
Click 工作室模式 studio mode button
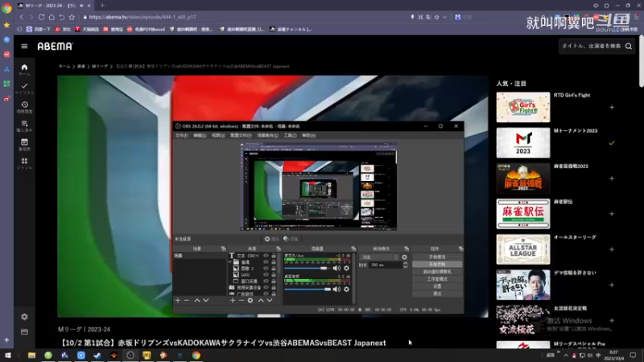437,279
